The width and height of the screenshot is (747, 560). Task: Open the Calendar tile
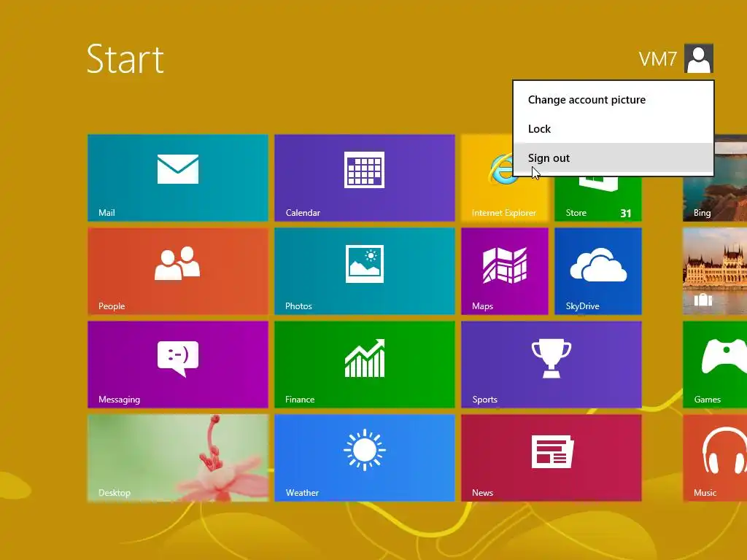coord(365,178)
